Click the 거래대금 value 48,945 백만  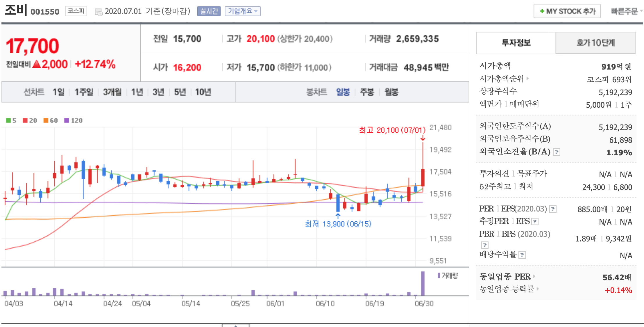pos(426,67)
